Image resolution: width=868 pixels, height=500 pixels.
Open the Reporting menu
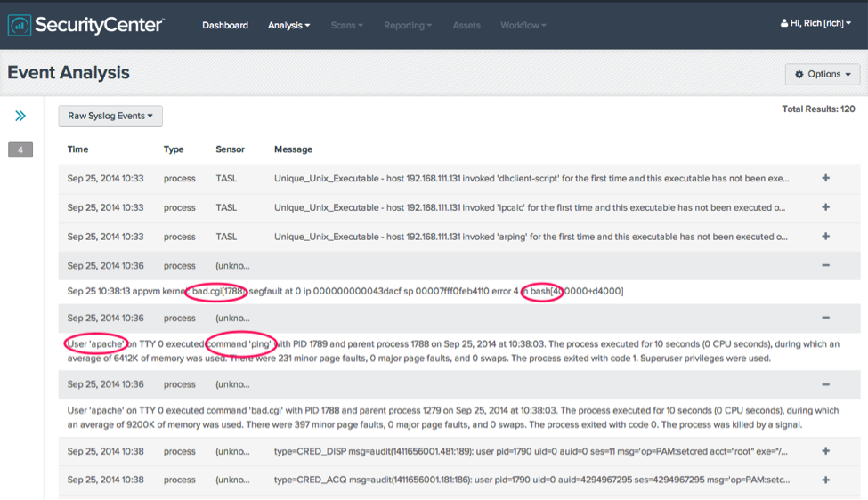pos(408,26)
